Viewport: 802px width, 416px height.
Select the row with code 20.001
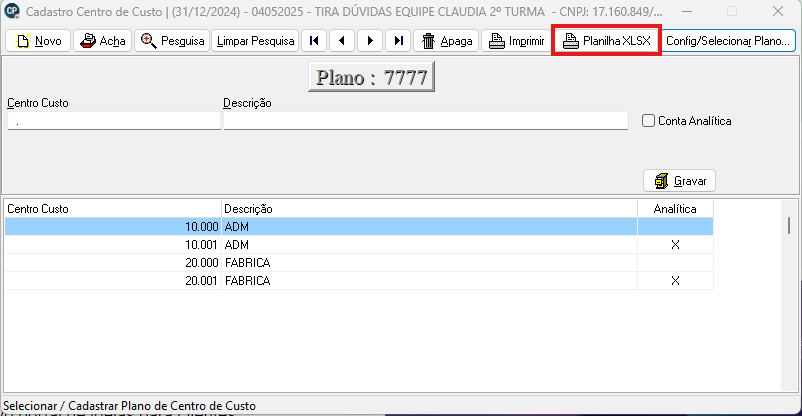coord(359,280)
